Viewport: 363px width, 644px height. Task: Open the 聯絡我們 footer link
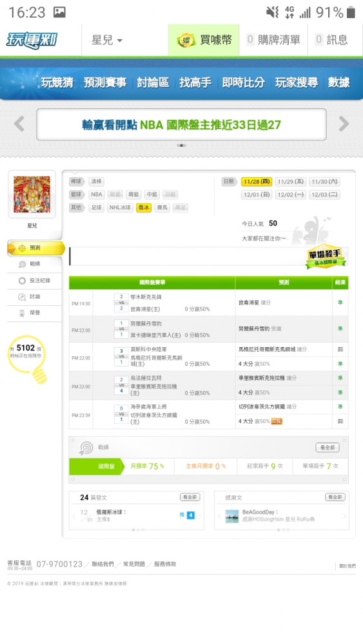point(103,564)
